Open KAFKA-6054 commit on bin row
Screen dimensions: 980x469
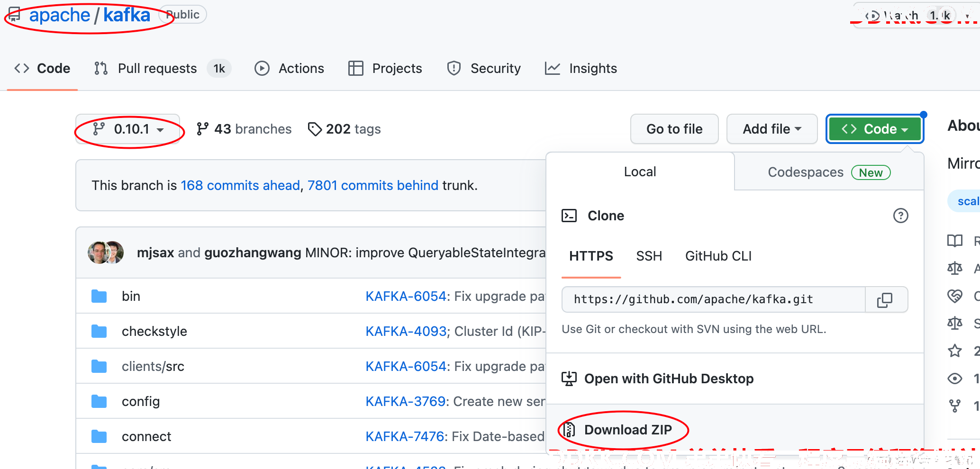(406, 296)
